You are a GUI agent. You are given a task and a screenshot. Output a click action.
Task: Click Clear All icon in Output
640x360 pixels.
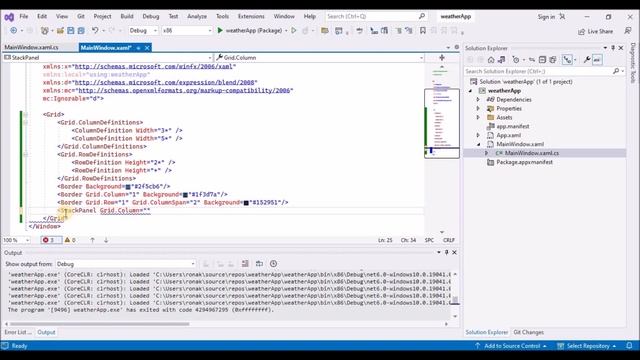245,264
